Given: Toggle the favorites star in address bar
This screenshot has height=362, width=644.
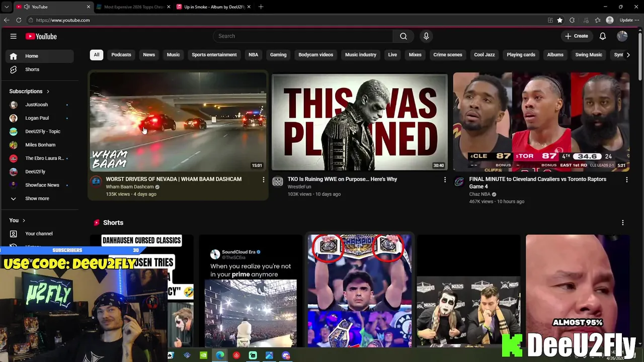Looking at the screenshot, I should [x=559, y=20].
